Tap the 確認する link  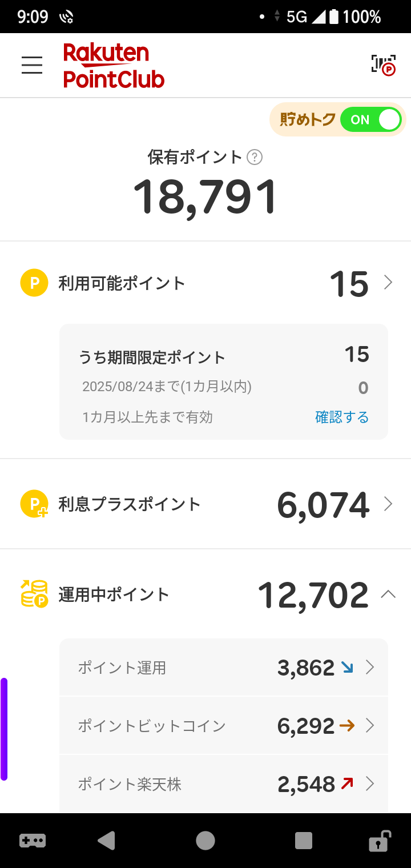pyautogui.click(x=342, y=417)
